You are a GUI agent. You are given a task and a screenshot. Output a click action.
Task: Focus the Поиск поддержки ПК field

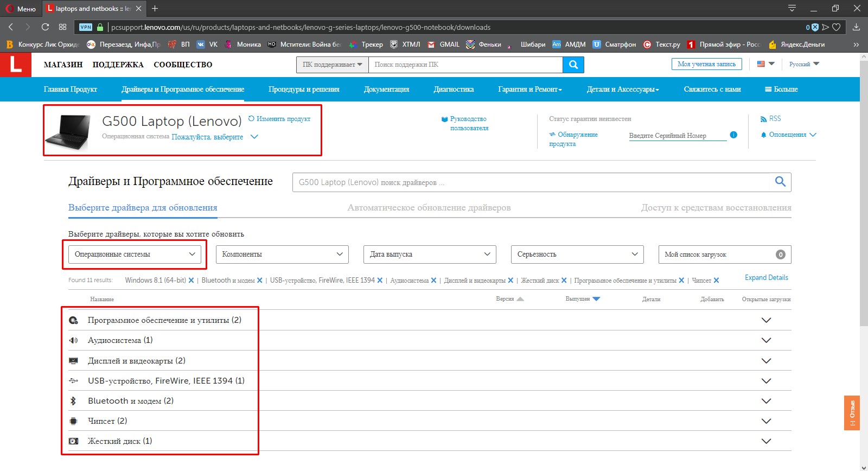point(465,65)
